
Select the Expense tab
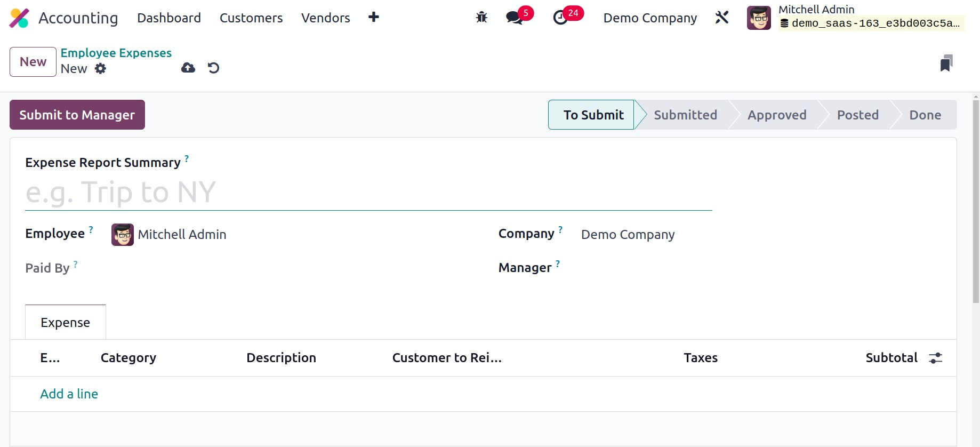66,323
